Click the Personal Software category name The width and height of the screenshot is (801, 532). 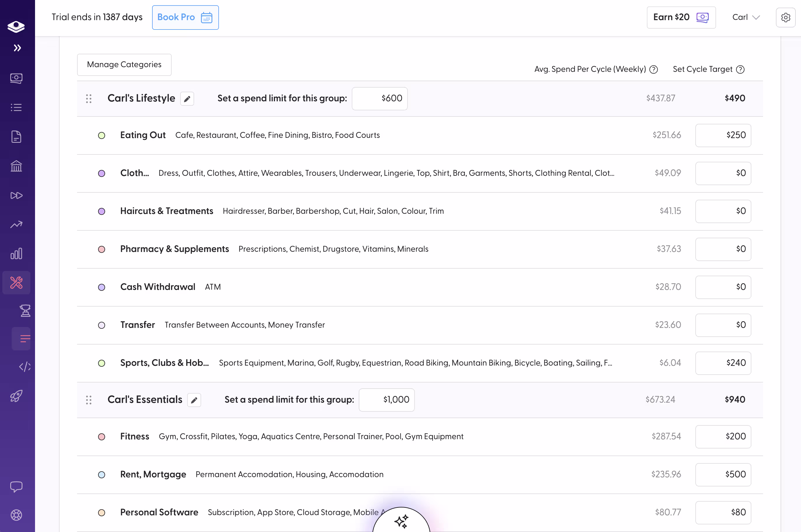click(159, 512)
